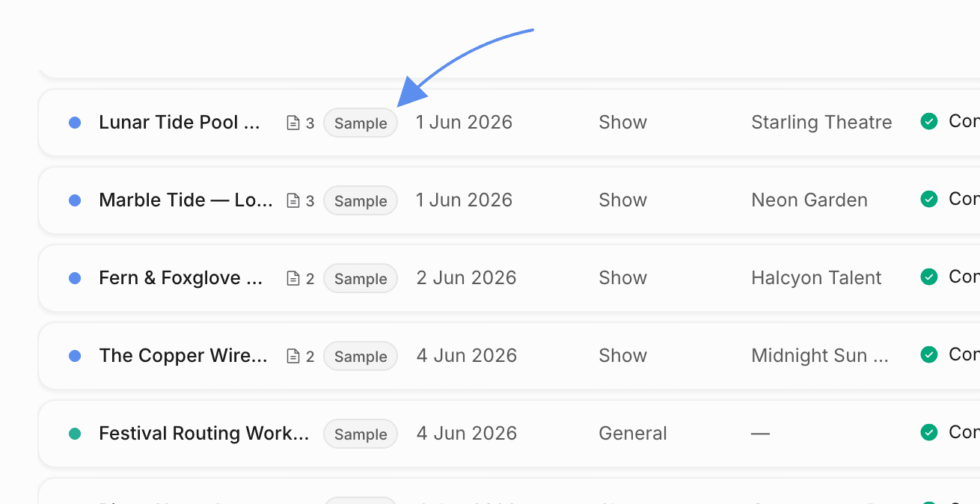
Task: Open The Copper Wire entry
Action: 183,356
